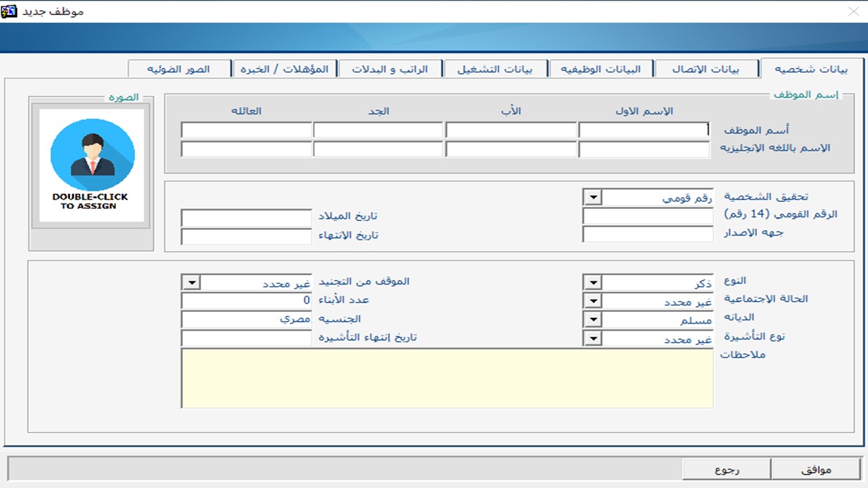Click the app icon in title bar

[10, 11]
